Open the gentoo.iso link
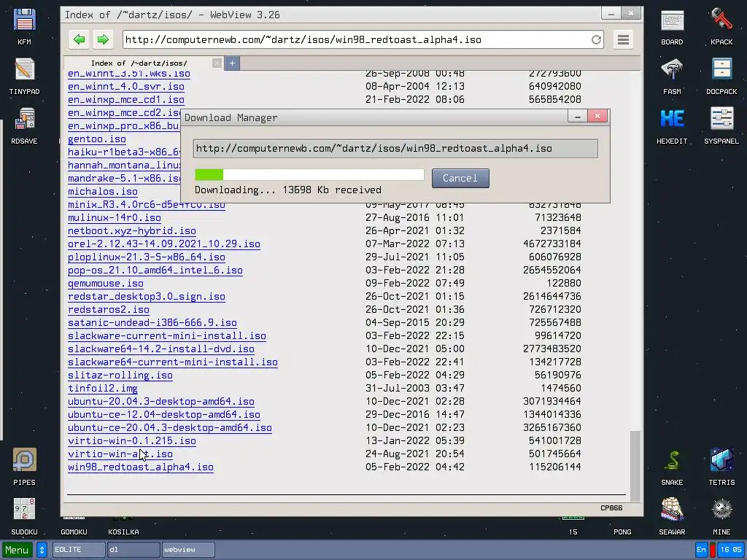The image size is (747, 560). click(97, 139)
